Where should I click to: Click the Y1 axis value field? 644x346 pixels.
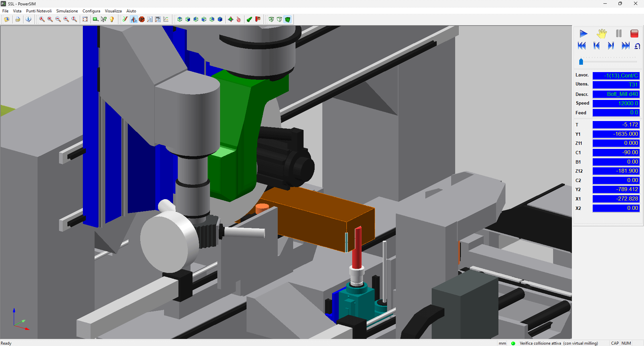(616, 134)
